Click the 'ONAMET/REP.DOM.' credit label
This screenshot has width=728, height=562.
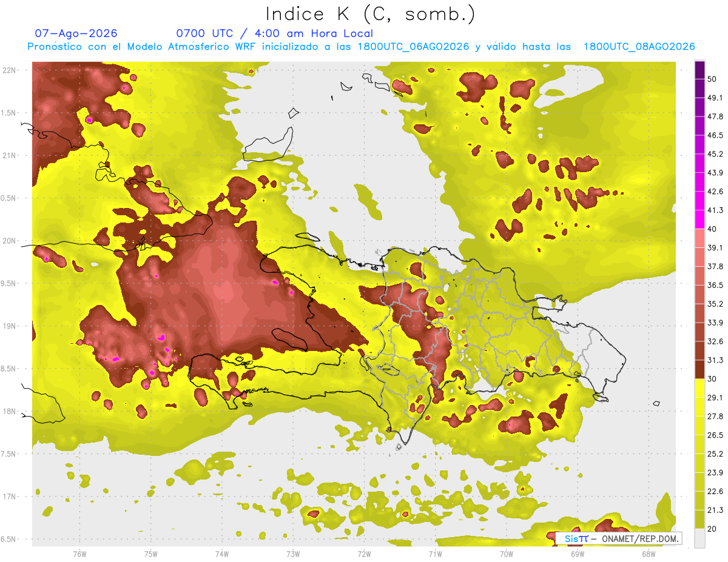(639, 538)
